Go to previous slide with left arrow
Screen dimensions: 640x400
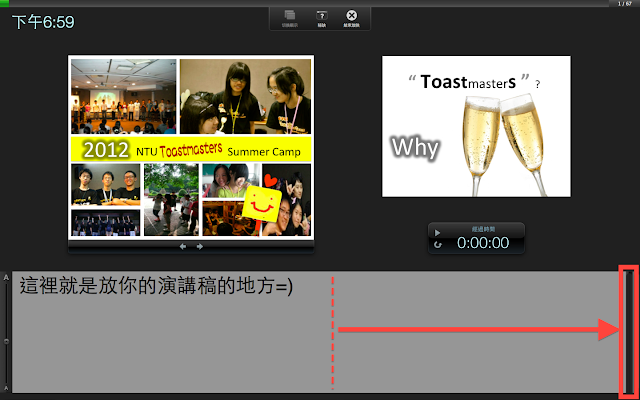[x=183, y=247]
